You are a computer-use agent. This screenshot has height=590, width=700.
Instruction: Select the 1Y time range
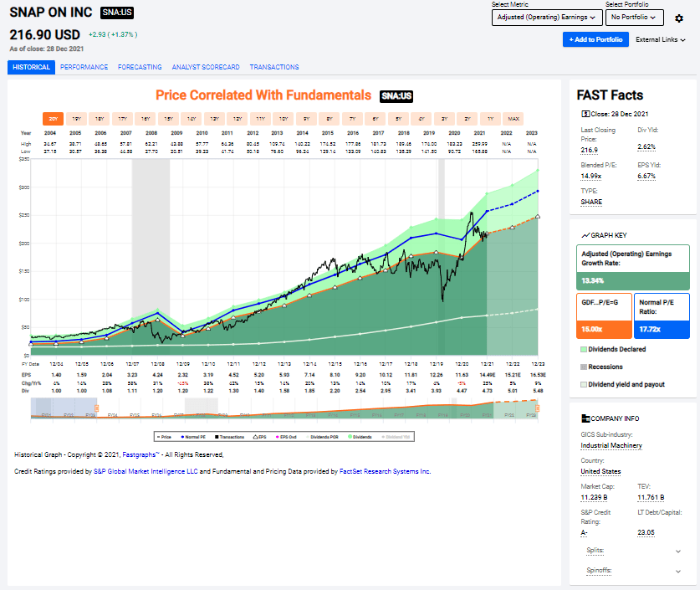490,119
